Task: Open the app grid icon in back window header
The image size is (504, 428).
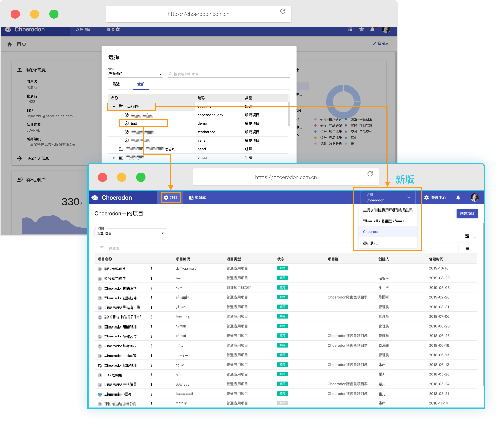Action: (x=350, y=29)
